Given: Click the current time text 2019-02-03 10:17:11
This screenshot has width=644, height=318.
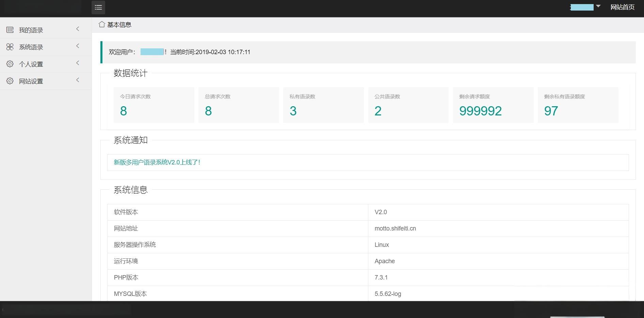Looking at the screenshot, I should (x=223, y=52).
